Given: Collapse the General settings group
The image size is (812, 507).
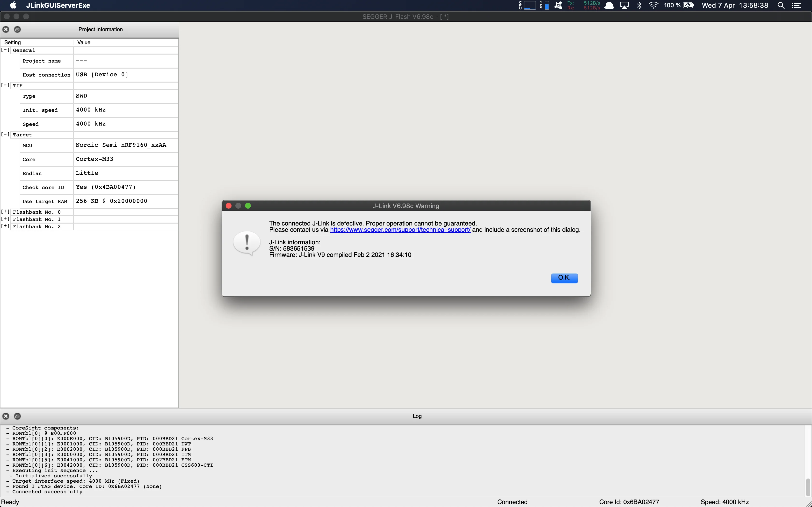Looking at the screenshot, I should [5, 50].
